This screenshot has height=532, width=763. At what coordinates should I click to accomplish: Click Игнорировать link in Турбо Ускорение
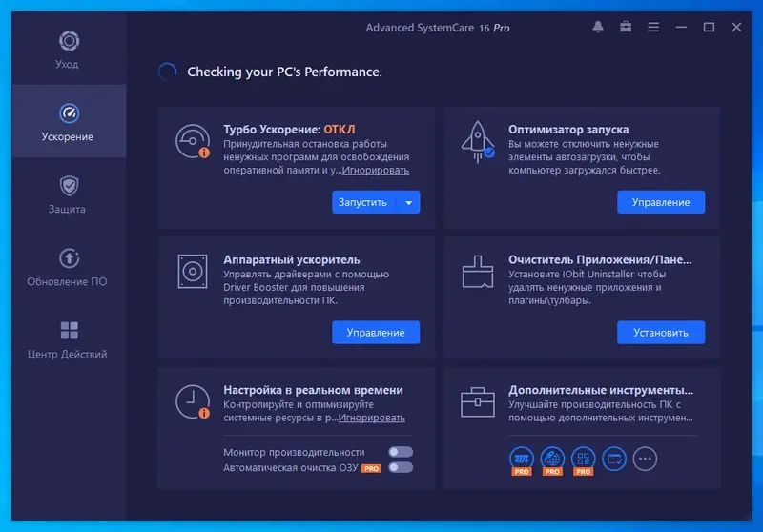[x=375, y=171]
